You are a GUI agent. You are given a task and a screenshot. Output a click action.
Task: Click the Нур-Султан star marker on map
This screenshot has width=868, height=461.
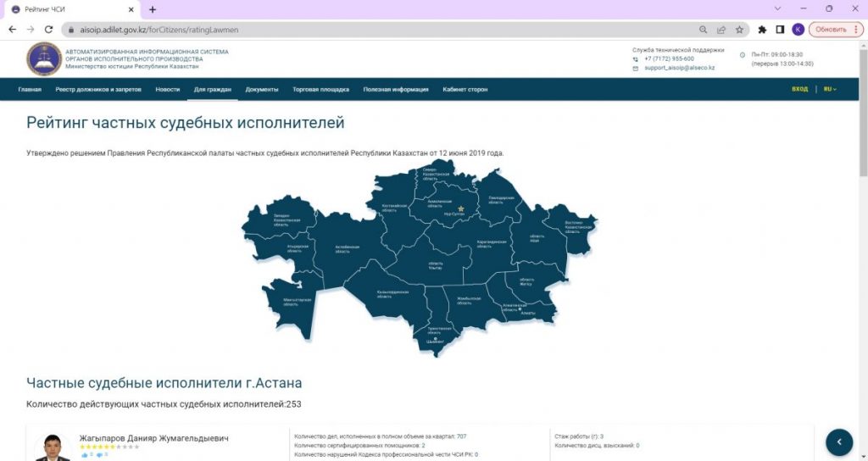(x=460, y=208)
